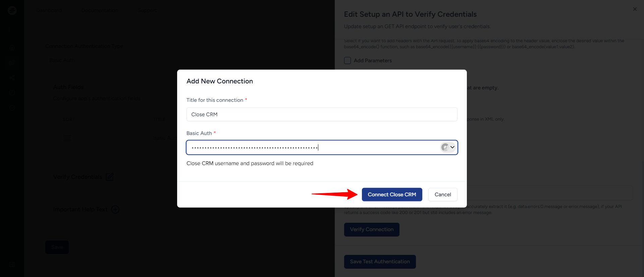The height and width of the screenshot is (277, 644).
Task: Click the password manager icon in Basic Auth field
Action: [x=445, y=147]
